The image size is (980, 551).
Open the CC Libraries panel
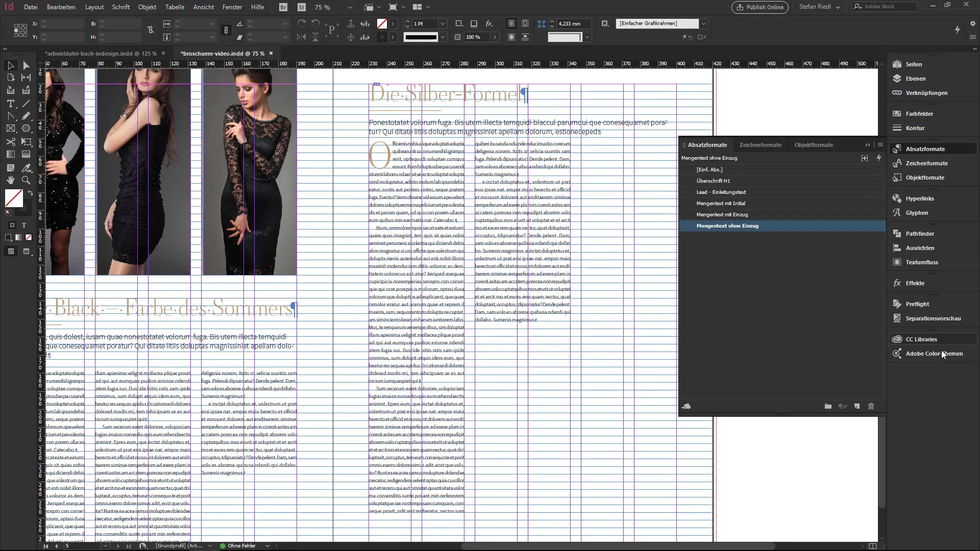pos(921,339)
